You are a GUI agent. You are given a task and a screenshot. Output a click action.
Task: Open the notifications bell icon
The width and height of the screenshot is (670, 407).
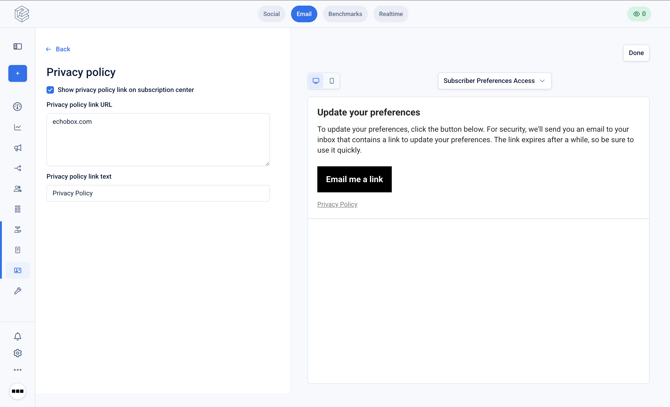[18, 337]
